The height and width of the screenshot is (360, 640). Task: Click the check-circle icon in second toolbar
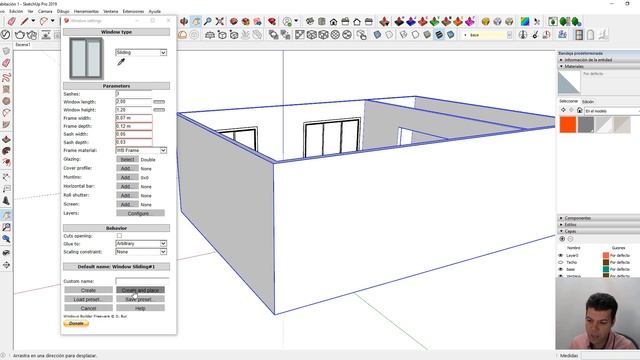point(5,35)
